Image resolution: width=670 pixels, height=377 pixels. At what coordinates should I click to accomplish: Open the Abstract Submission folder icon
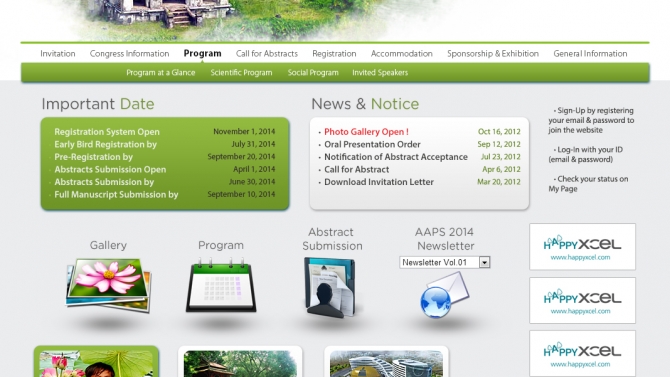(x=330, y=287)
